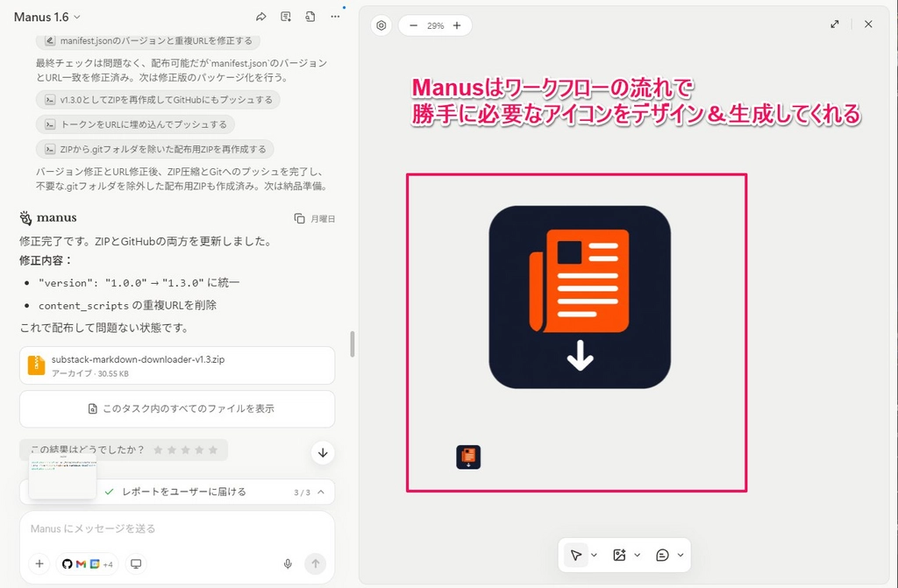Open the v1.3.0 ZIP再作成 GitHub push step

tap(158, 100)
